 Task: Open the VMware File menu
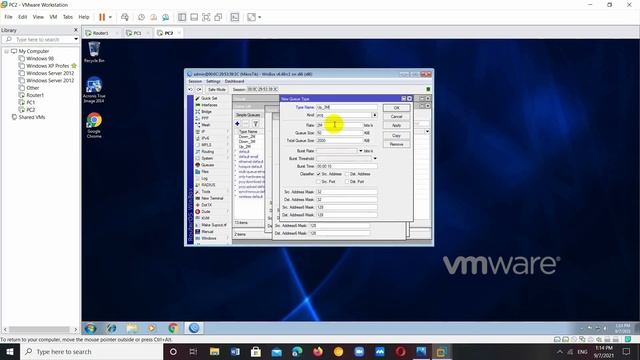(x=9, y=17)
